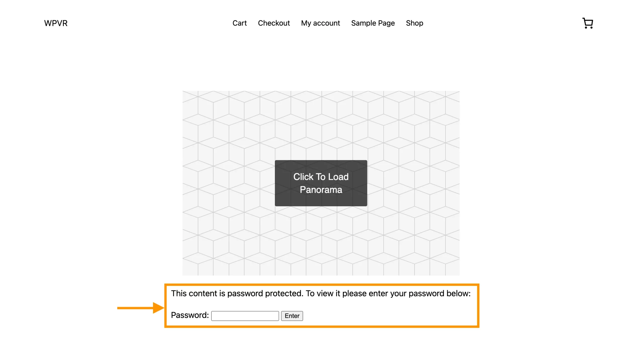Click the shopping cart icon top right
The height and width of the screenshot is (347, 644).
(588, 23)
